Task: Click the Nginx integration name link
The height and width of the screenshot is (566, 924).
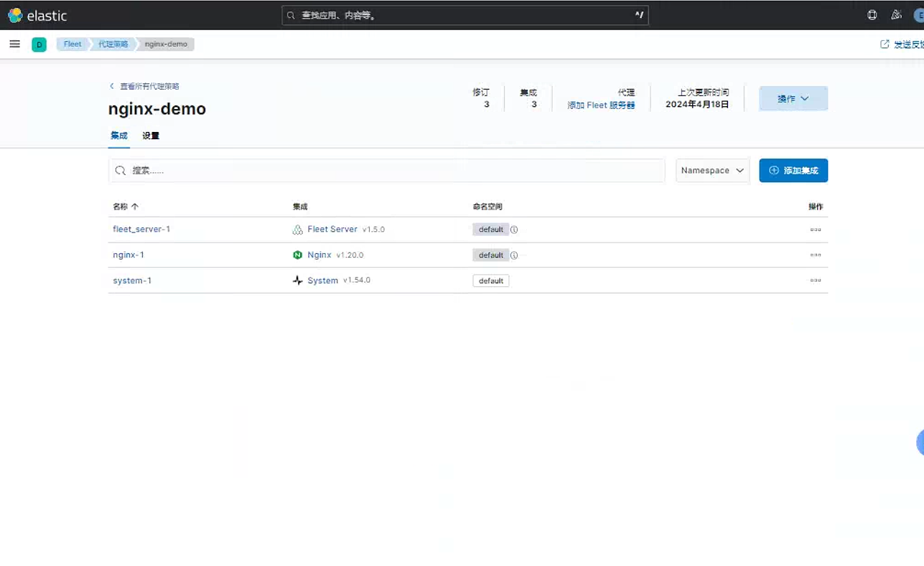Action: click(x=319, y=255)
